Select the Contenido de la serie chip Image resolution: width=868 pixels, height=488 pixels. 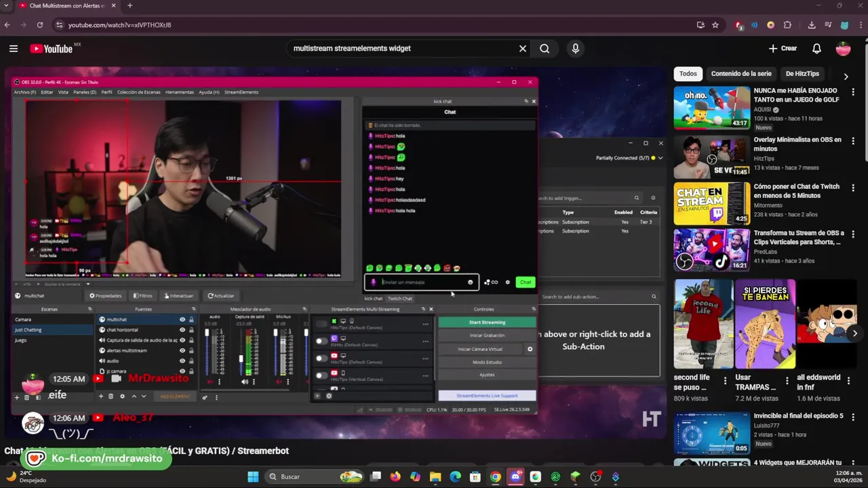coord(741,74)
